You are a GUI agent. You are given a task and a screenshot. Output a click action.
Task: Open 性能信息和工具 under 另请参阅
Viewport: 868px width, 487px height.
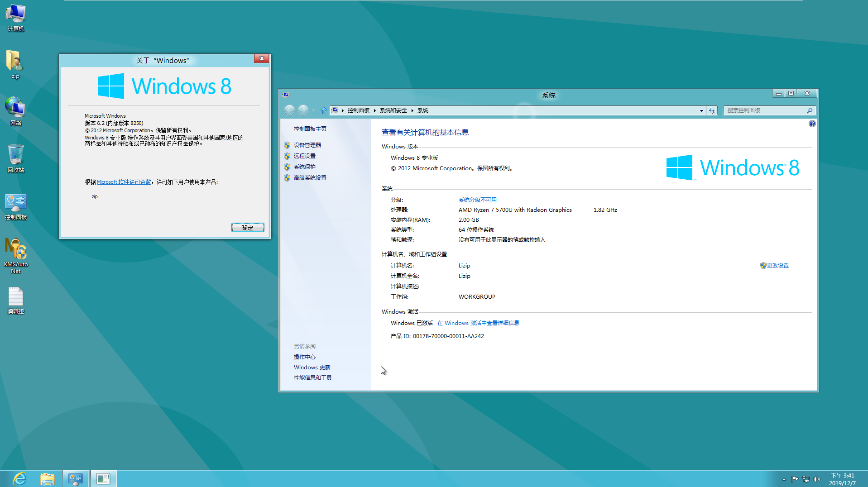coord(312,378)
